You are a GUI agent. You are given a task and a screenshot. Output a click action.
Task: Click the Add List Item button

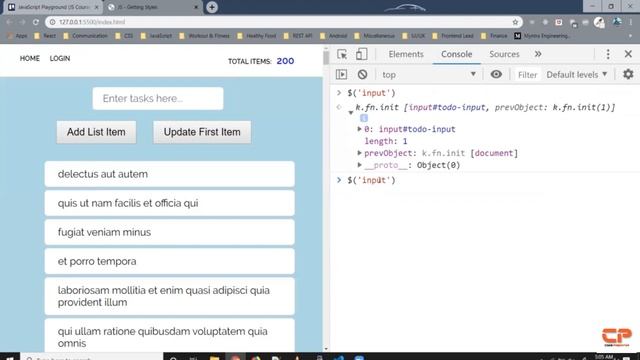(96, 132)
